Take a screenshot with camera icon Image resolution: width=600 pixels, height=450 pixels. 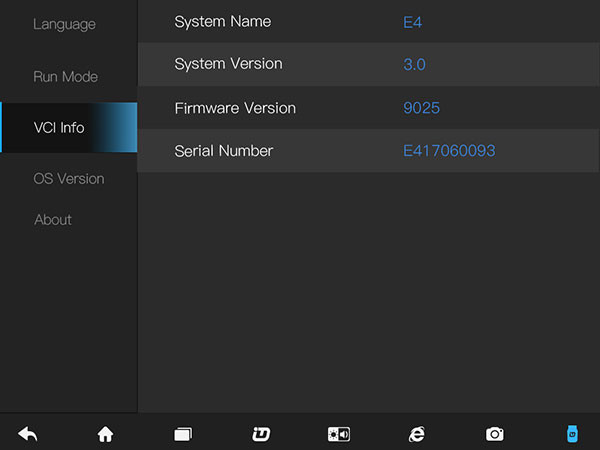tap(495, 434)
